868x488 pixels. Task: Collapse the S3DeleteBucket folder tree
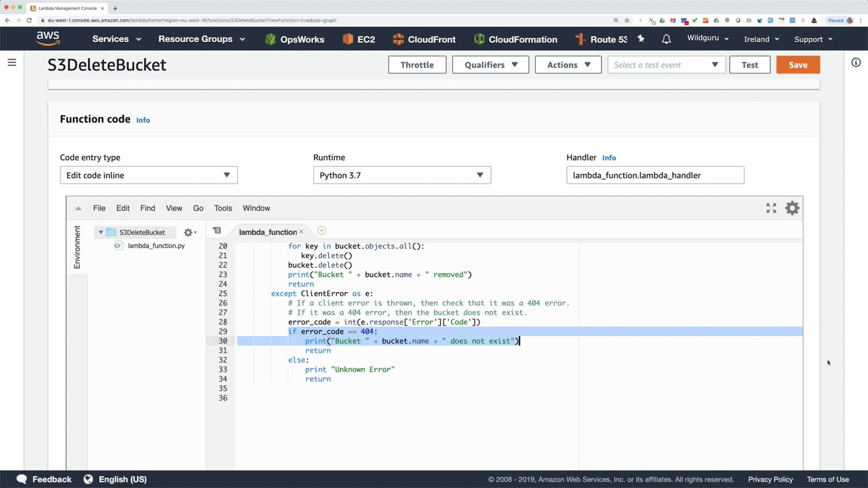[101, 232]
